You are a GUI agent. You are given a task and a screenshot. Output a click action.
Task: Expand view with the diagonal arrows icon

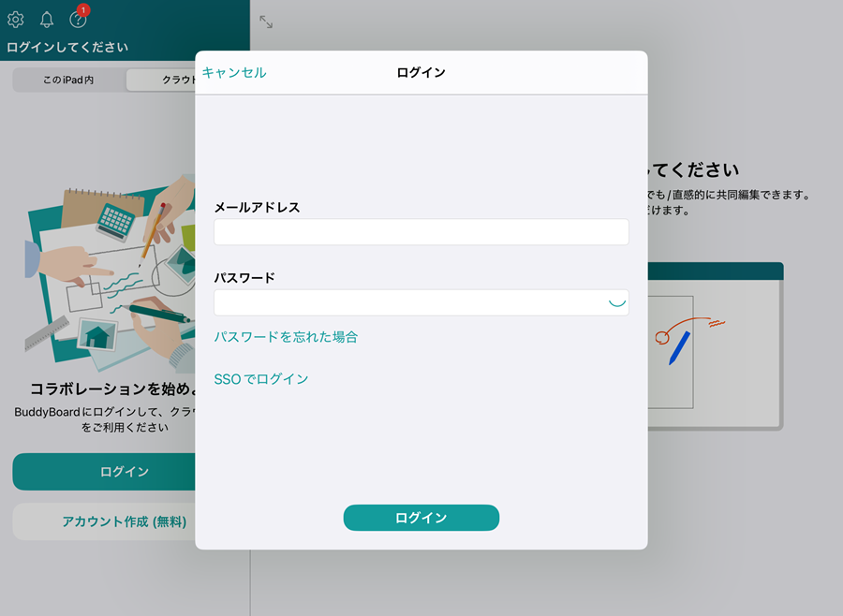(266, 22)
